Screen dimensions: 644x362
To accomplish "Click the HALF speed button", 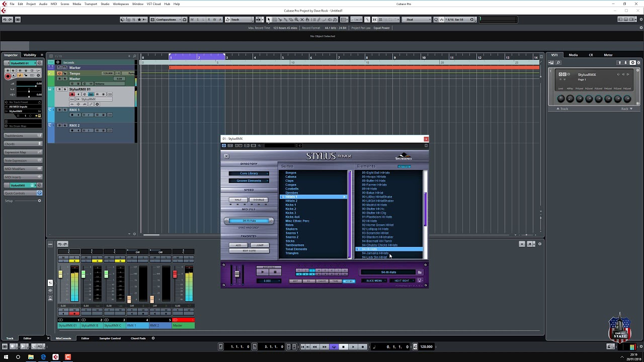I will pos(238,200).
